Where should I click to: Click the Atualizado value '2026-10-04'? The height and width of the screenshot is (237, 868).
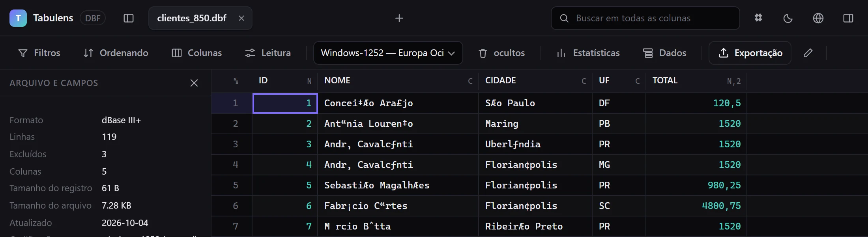[x=125, y=223]
